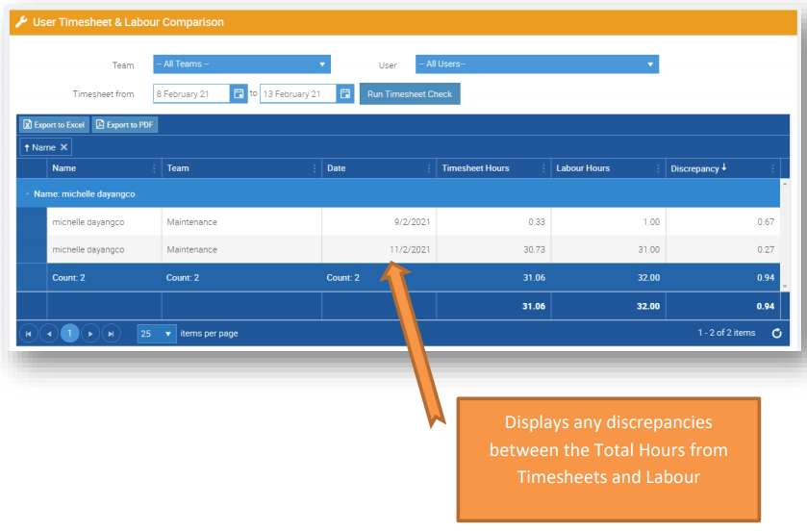The height and width of the screenshot is (532, 807).
Task: Go to the last page of results
Action: tap(111, 333)
